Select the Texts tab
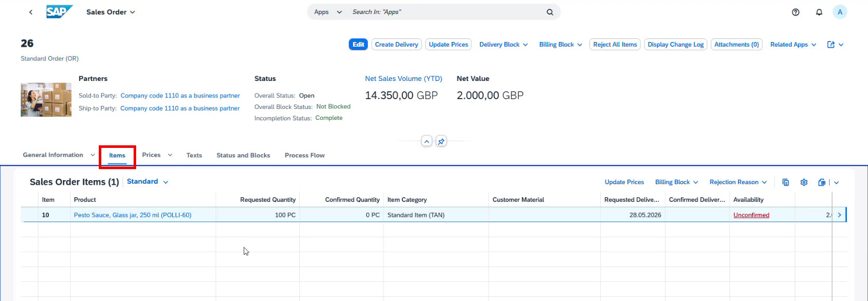 click(x=194, y=155)
